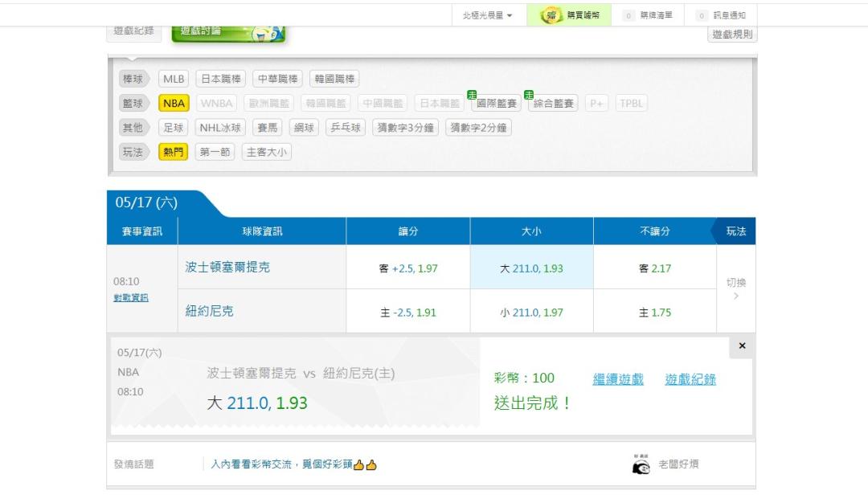
Task: Select the 日本職籃 league filter
Action: [440, 104]
